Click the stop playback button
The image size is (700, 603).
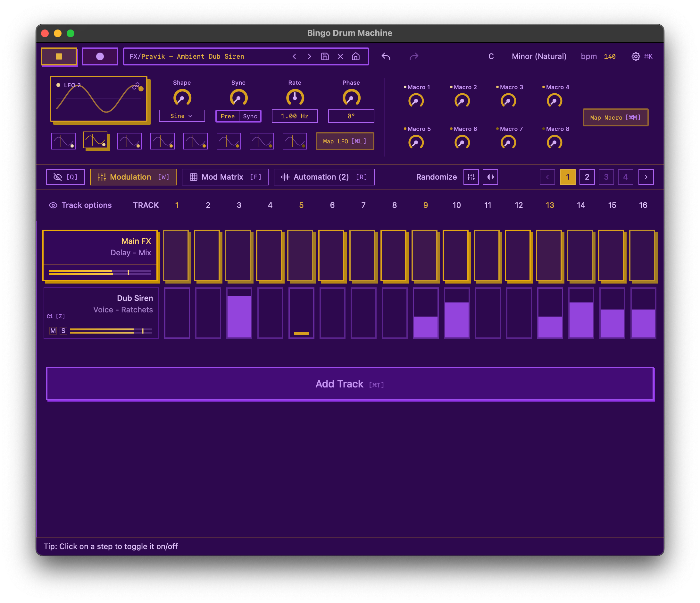59,56
